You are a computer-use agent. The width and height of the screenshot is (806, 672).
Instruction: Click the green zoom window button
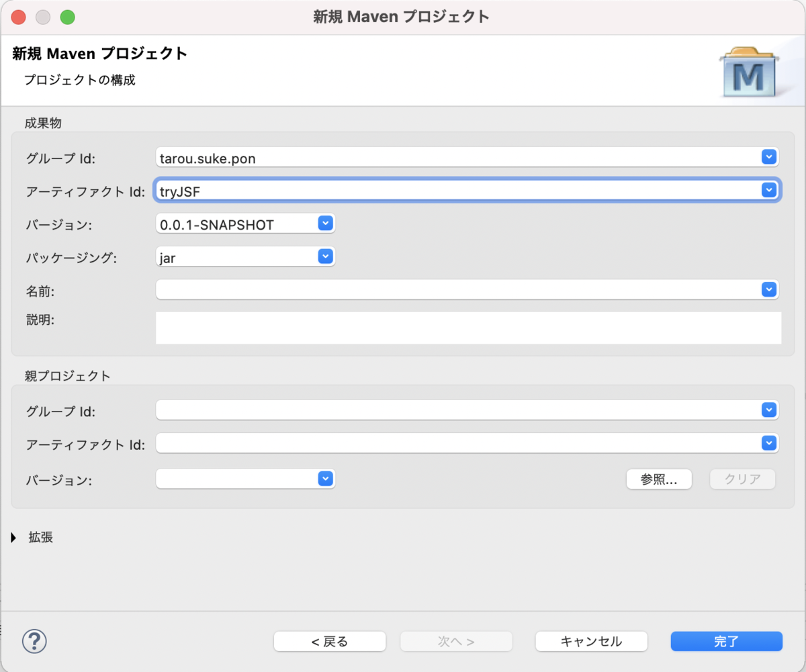click(x=67, y=17)
